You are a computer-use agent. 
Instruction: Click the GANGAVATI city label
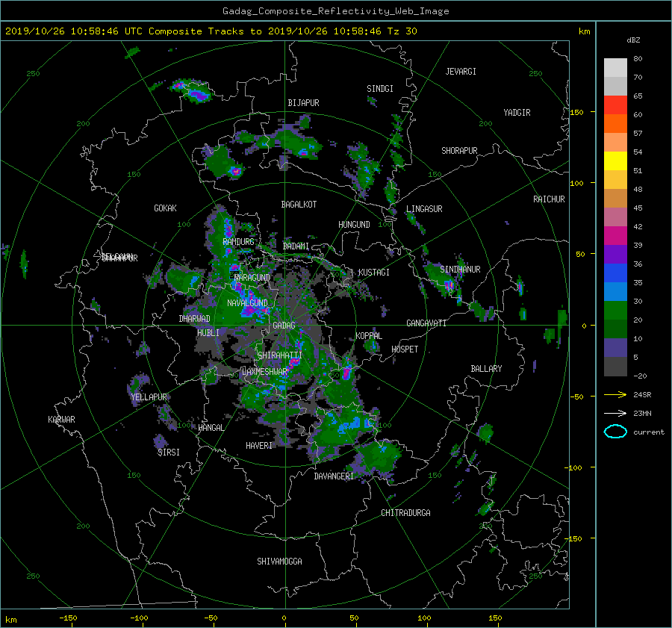pyautogui.click(x=426, y=323)
